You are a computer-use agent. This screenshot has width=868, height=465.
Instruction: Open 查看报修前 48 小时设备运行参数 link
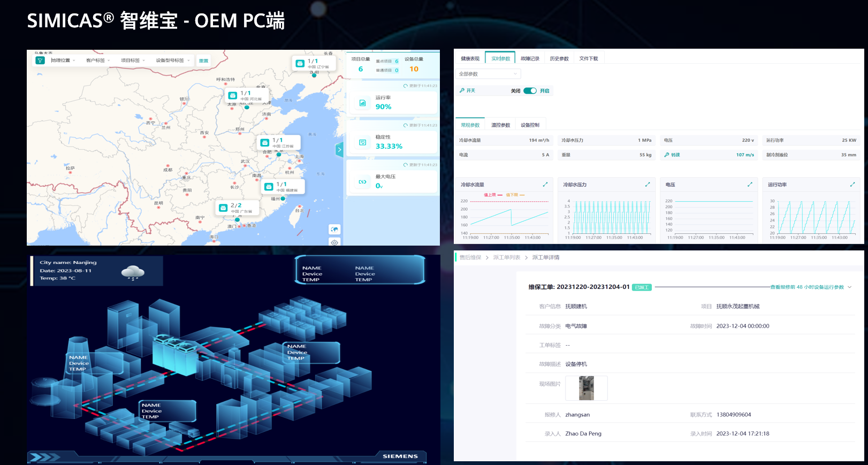pyautogui.click(x=807, y=287)
